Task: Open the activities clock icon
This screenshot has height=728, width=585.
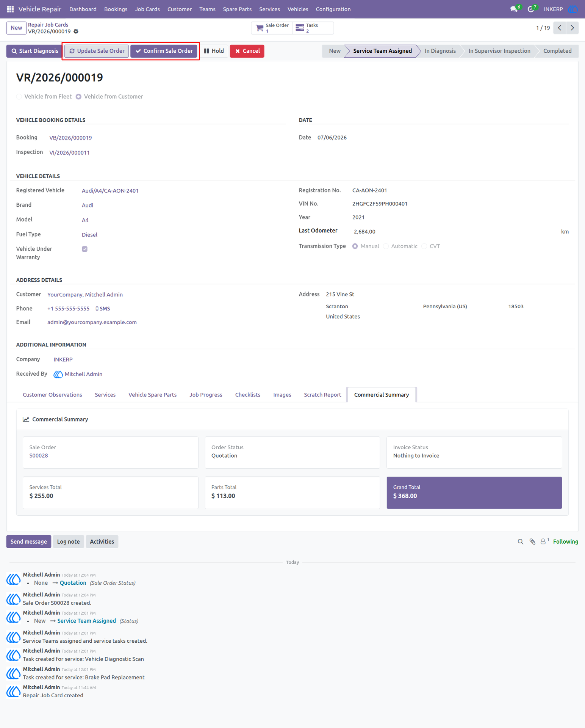Action: click(531, 9)
